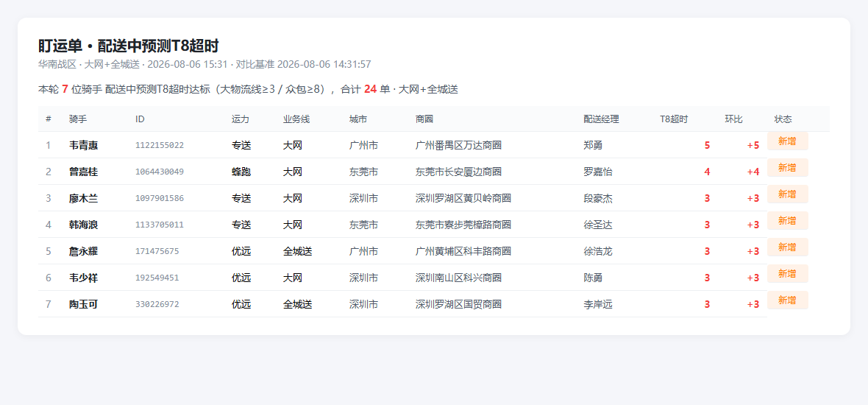Image resolution: width=868 pixels, height=405 pixels.
Task: Click the subtitle line starting 华南战区
Action: pyautogui.click(x=204, y=64)
